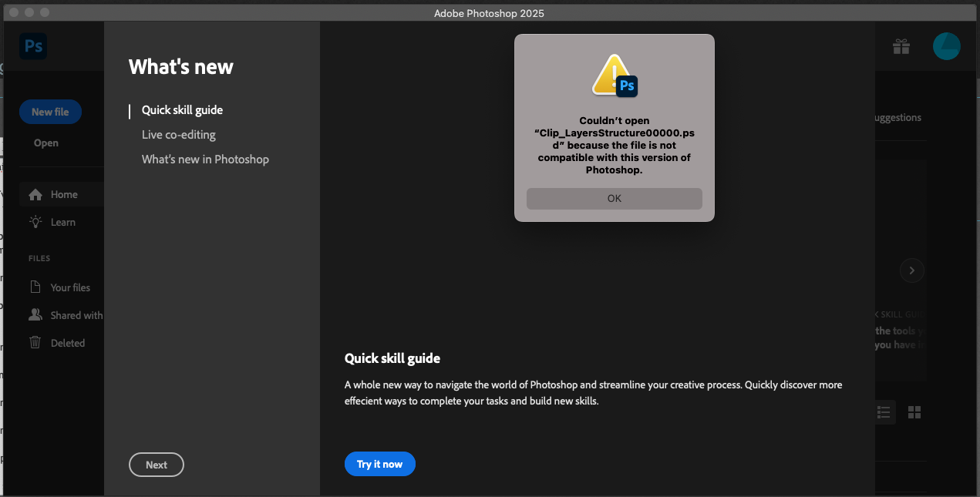
Task: Open the user profile avatar
Action: [946, 46]
